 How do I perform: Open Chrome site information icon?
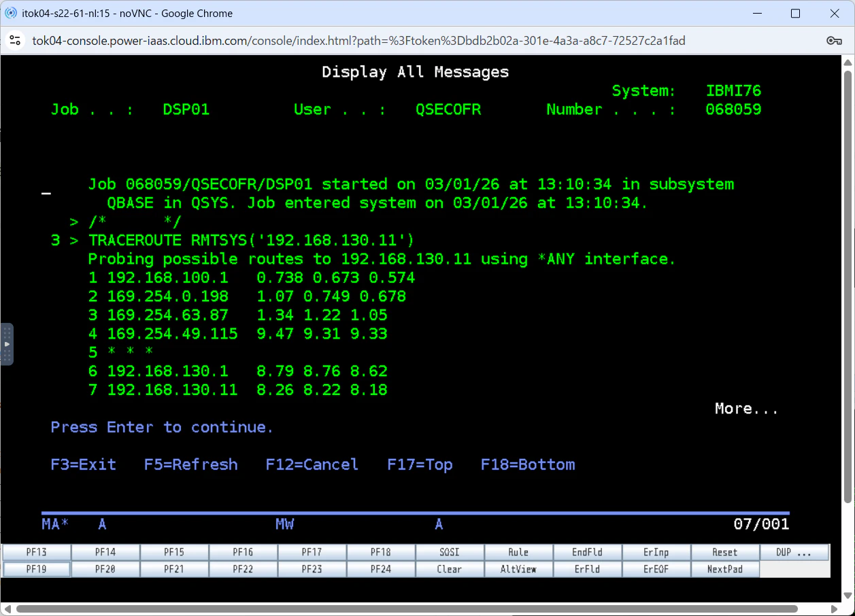[x=15, y=41]
